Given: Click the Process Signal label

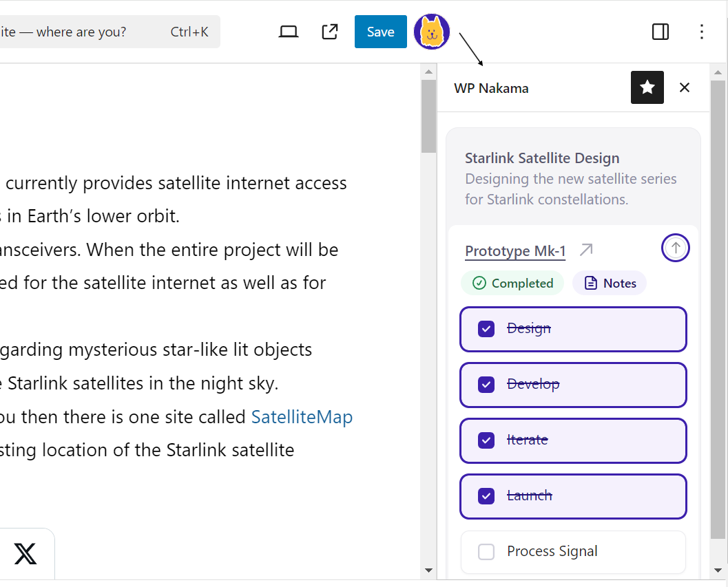Looking at the screenshot, I should 552,551.
